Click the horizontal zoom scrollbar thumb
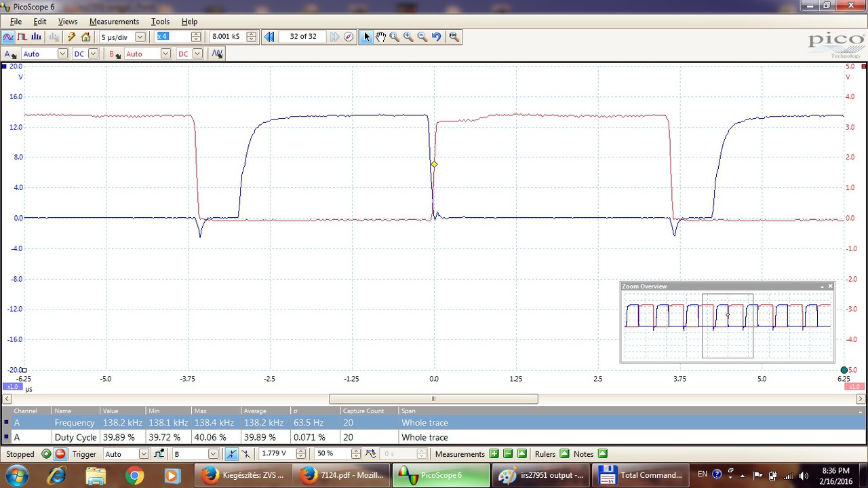868x488 pixels. pyautogui.click(x=433, y=399)
